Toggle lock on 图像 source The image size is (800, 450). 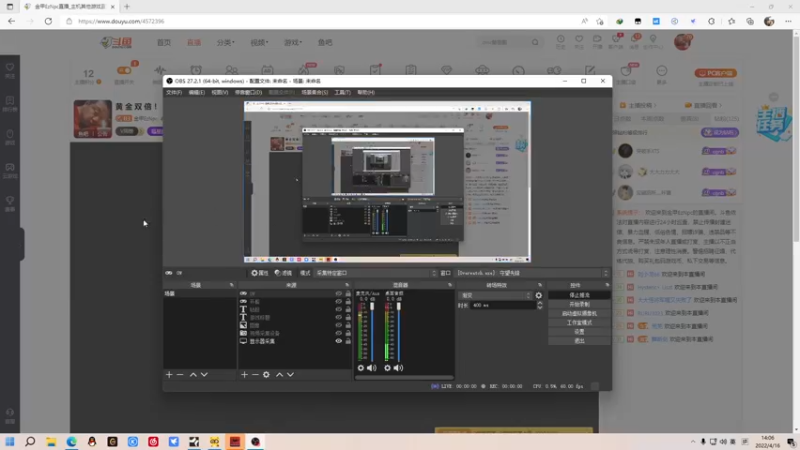click(348, 325)
